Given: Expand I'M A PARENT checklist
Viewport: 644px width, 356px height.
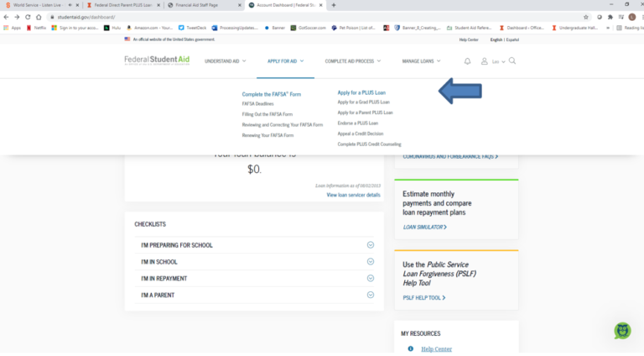Looking at the screenshot, I should click(255, 296).
